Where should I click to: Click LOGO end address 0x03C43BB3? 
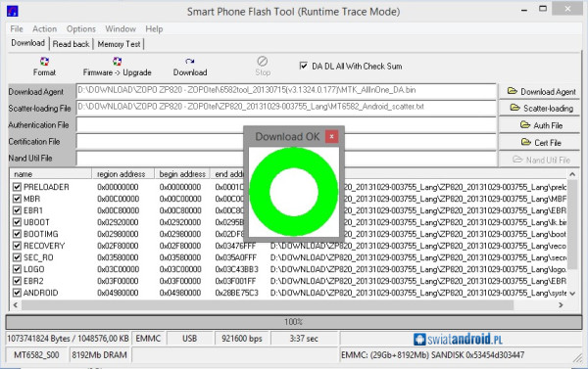(x=236, y=269)
